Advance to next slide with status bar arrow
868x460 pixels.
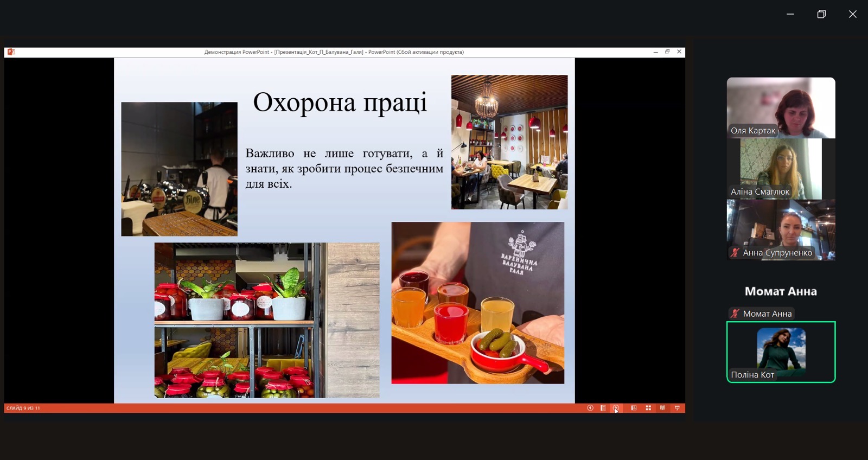pos(616,408)
